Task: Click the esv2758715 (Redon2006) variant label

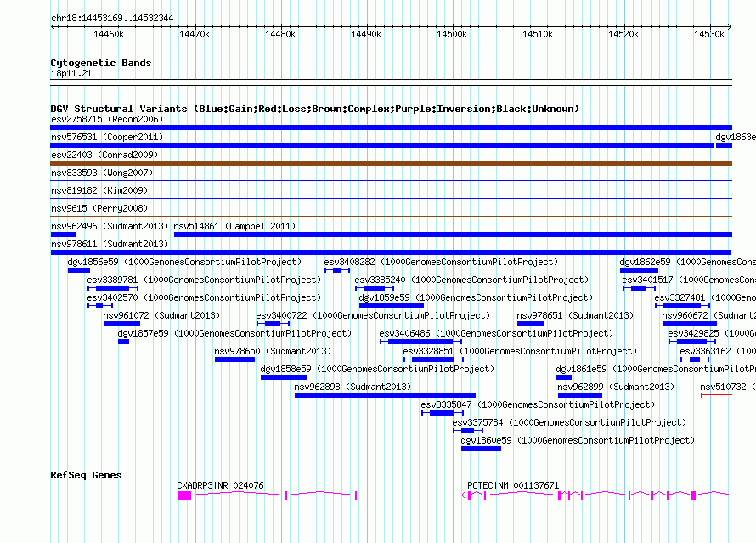Action: [107, 119]
